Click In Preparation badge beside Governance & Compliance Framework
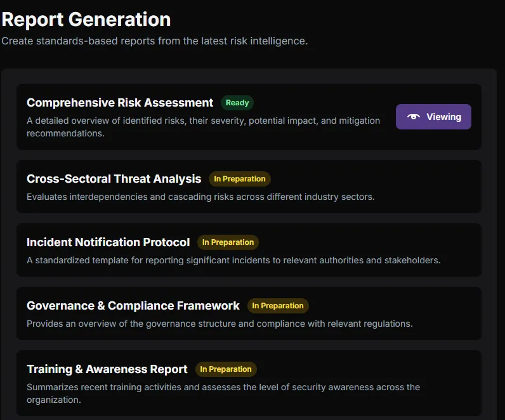Screen dimensions: 505x420 click(x=278, y=306)
